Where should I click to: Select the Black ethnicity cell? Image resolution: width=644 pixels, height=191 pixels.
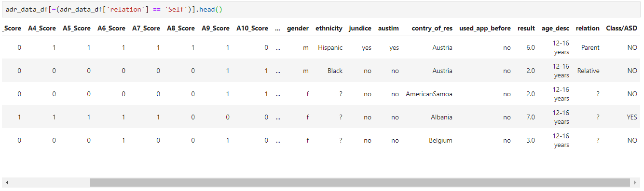coord(335,71)
